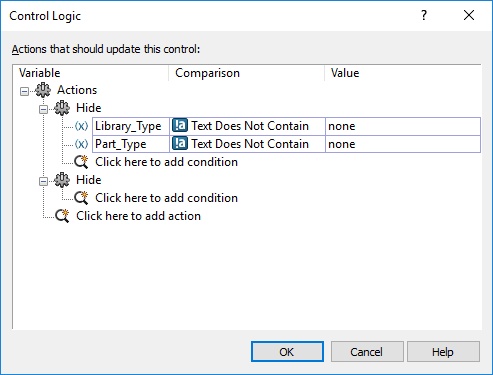Click the magnifier icon beside add action

coord(62,216)
